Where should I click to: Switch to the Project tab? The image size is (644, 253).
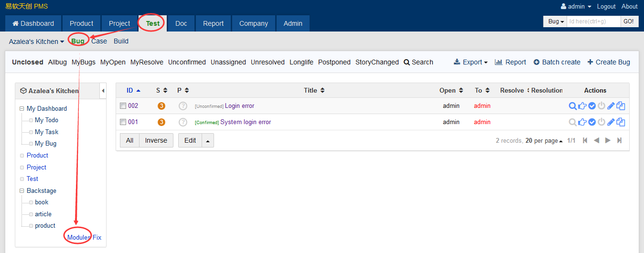click(x=119, y=23)
